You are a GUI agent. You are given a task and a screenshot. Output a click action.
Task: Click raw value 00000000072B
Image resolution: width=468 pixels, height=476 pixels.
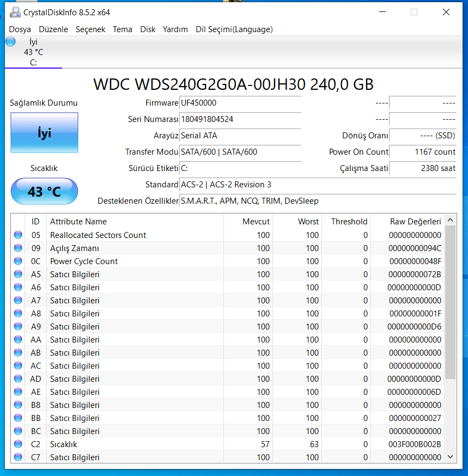tap(415, 274)
